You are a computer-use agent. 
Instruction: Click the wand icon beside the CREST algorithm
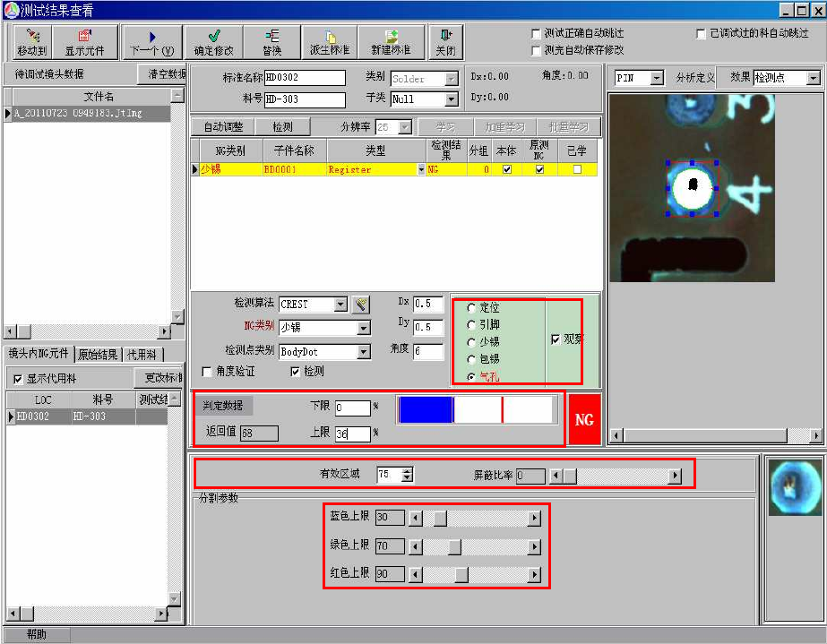pos(359,305)
